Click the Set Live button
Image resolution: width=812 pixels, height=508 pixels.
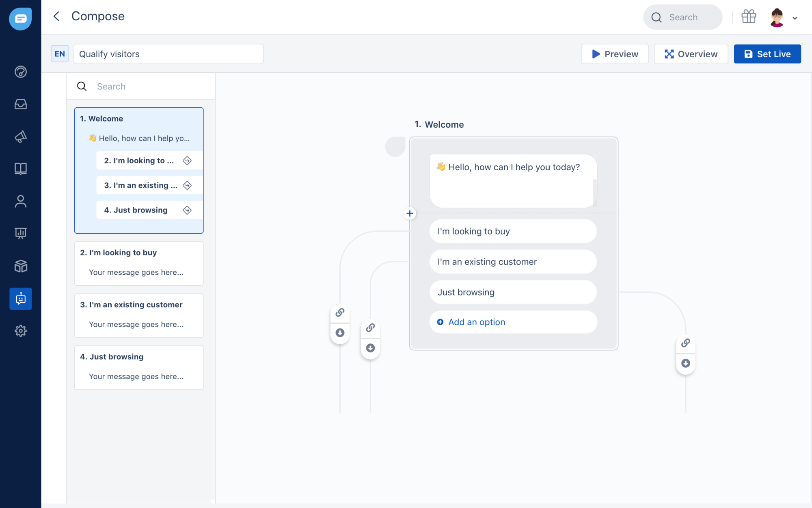(767, 54)
